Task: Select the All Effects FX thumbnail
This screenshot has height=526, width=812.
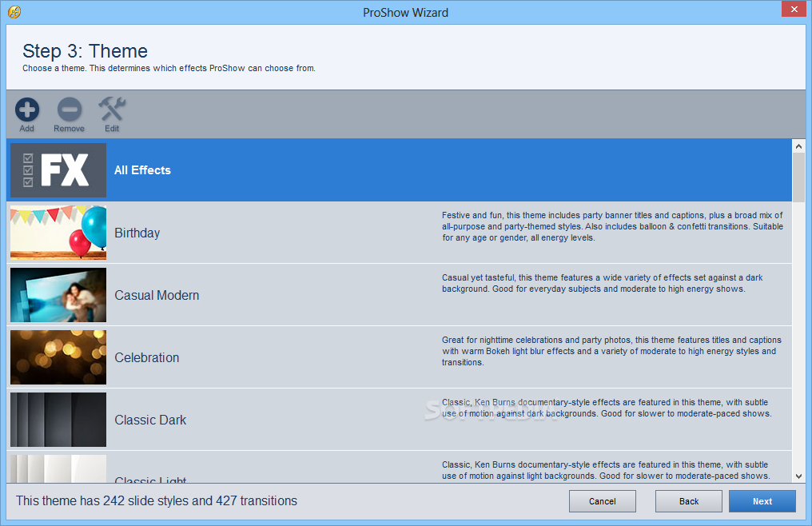Action: 58,170
